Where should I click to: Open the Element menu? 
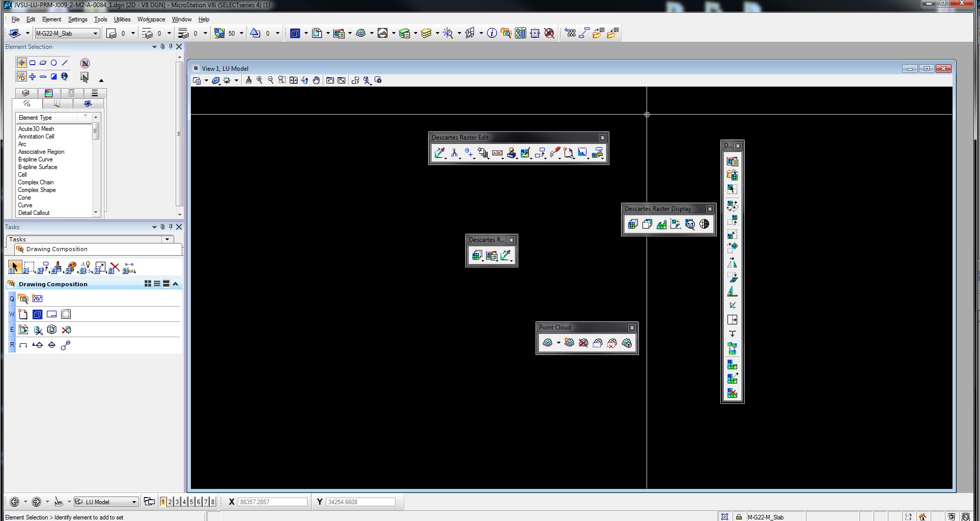click(x=51, y=19)
